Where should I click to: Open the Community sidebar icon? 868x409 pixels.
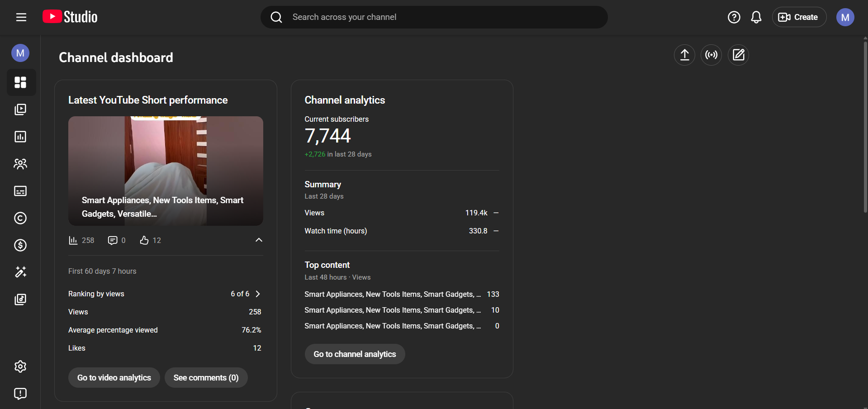[20, 164]
